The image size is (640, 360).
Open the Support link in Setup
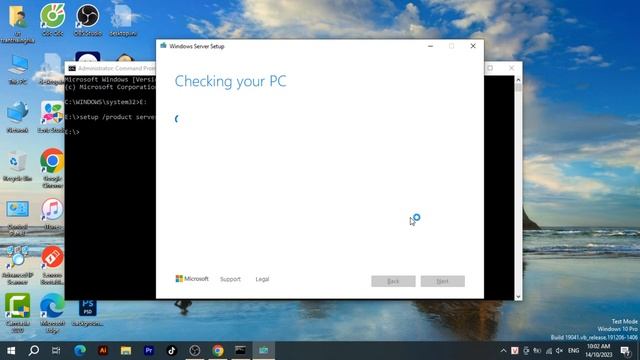(x=230, y=279)
